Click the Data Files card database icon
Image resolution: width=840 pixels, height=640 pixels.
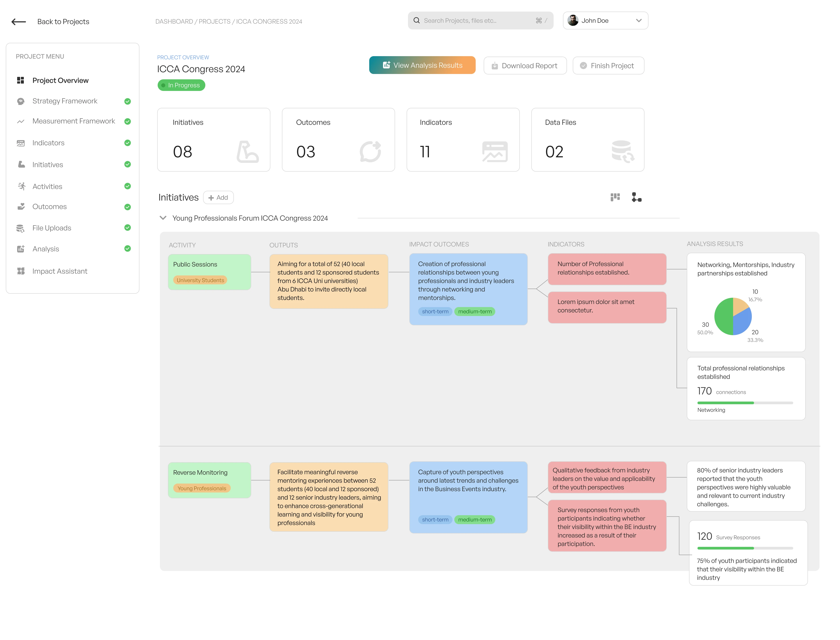623,152
